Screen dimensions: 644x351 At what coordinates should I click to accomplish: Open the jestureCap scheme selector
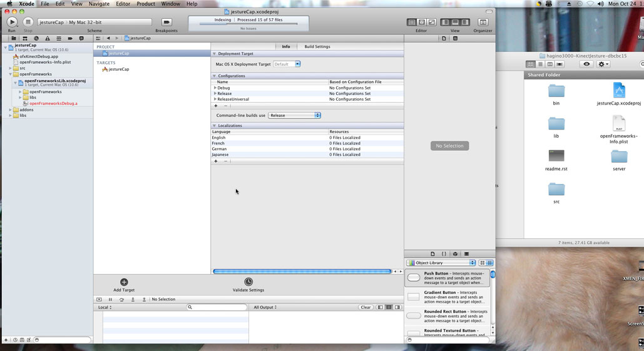tap(95, 22)
